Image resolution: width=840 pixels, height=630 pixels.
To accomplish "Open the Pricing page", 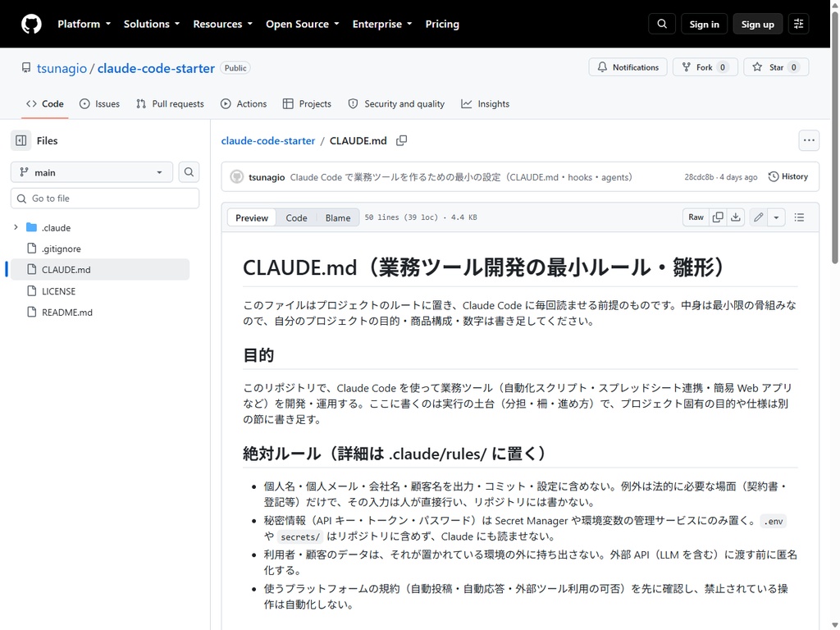I will coord(442,24).
